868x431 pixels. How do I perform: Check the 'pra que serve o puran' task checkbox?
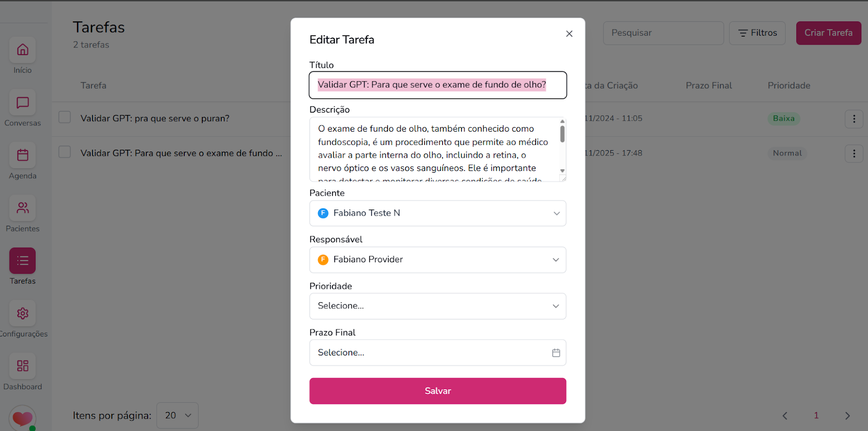[65, 117]
